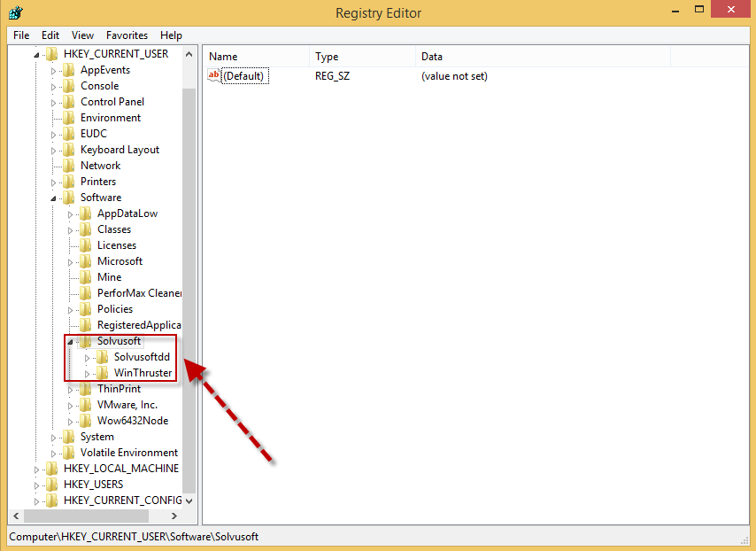Click the tree pane vertical scrollbar thumb
Screen dimensions: 756x551
click(189, 292)
